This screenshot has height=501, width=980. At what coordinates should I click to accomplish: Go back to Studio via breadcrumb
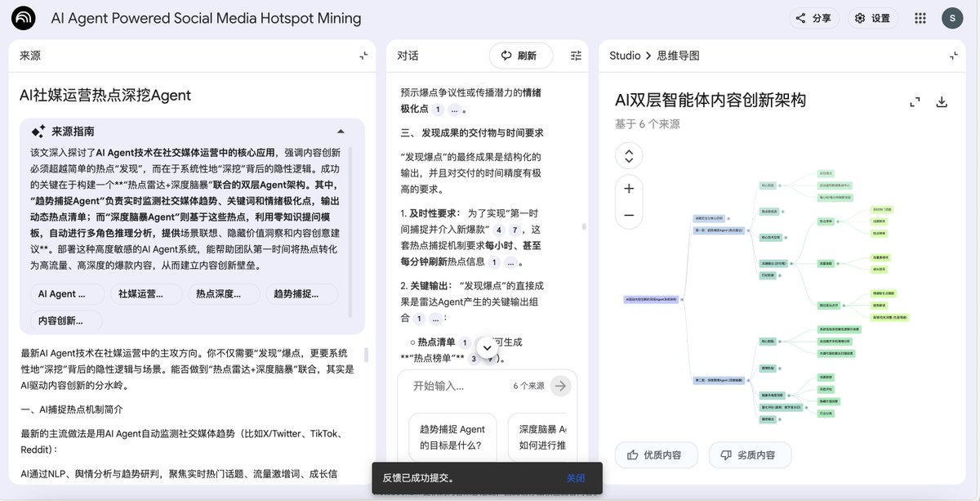coord(625,56)
